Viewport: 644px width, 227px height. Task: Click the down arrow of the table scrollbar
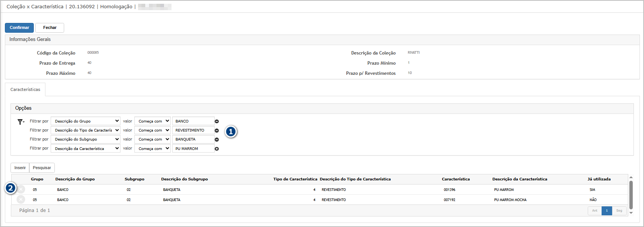(x=631, y=213)
